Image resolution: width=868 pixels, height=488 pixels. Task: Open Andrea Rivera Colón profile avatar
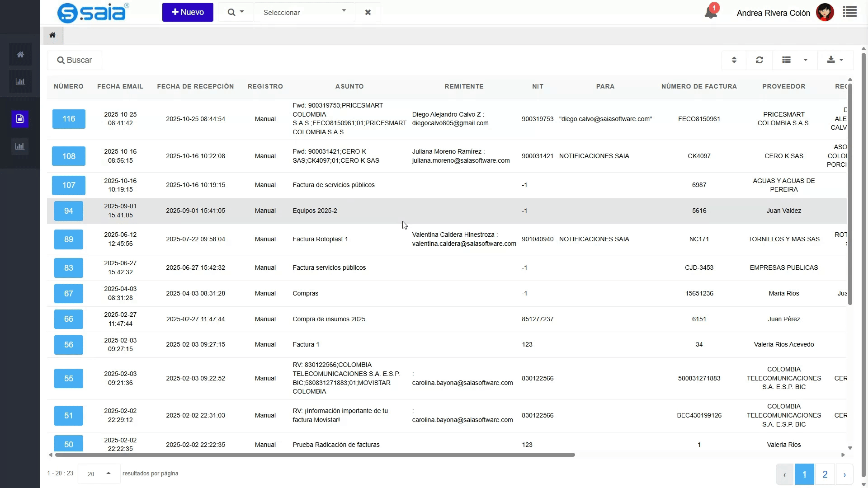tap(825, 13)
